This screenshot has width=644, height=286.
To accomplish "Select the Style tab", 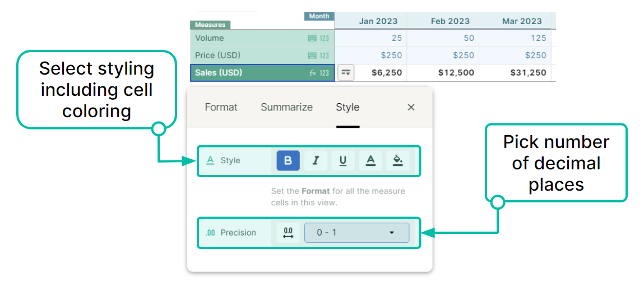I will click(x=348, y=107).
